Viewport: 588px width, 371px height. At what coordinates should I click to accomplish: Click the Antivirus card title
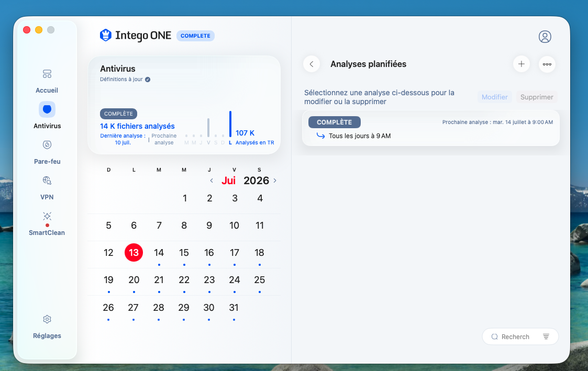(118, 69)
